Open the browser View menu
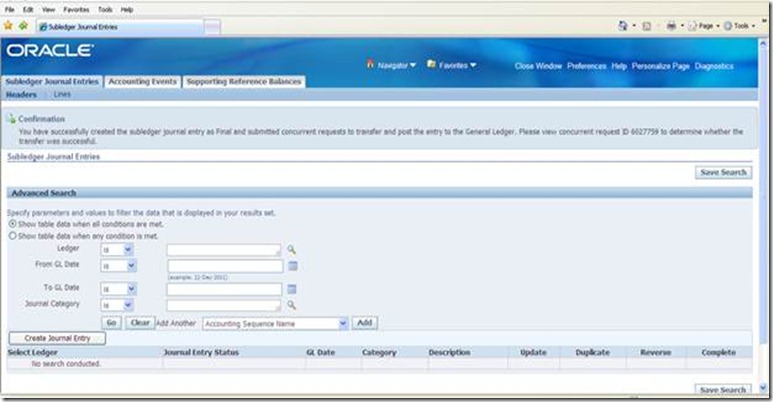 [x=48, y=9]
